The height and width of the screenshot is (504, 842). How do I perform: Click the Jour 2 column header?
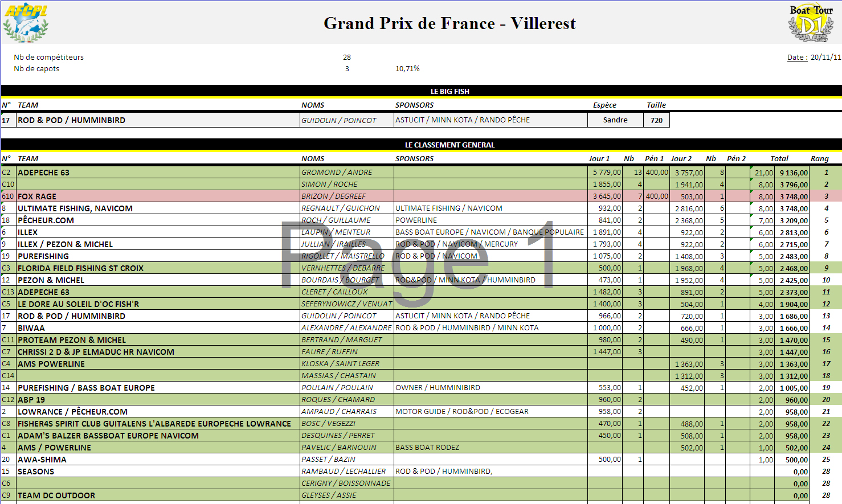(681, 158)
